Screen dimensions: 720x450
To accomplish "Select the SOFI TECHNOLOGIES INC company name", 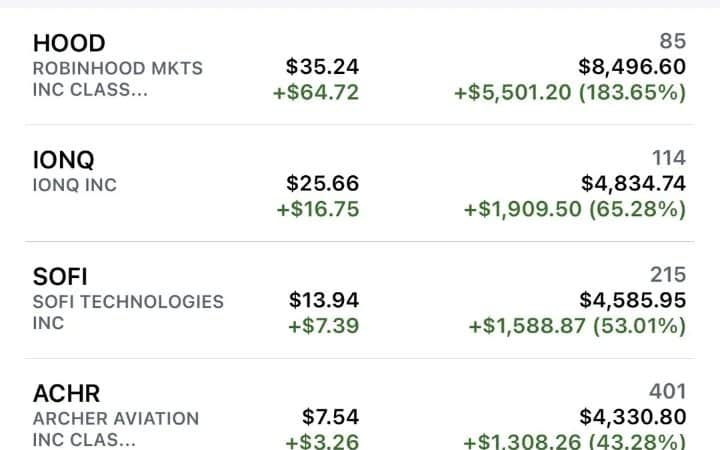I will pos(128,312).
